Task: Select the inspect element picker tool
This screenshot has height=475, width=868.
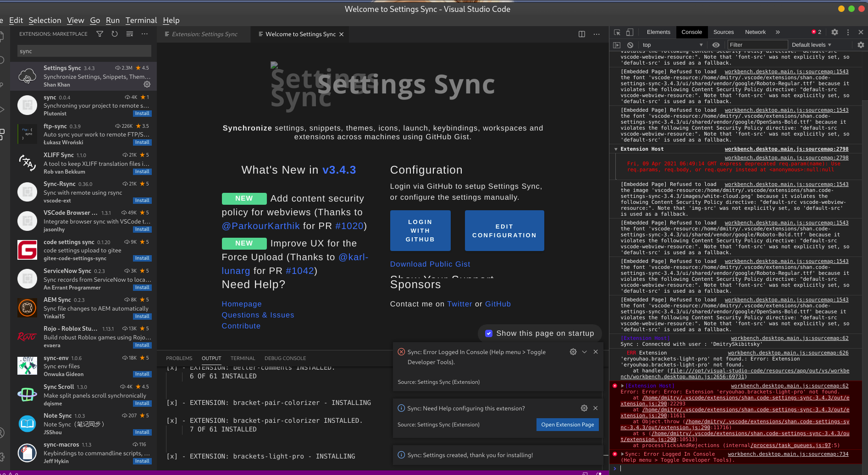Action: (x=617, y=32)
